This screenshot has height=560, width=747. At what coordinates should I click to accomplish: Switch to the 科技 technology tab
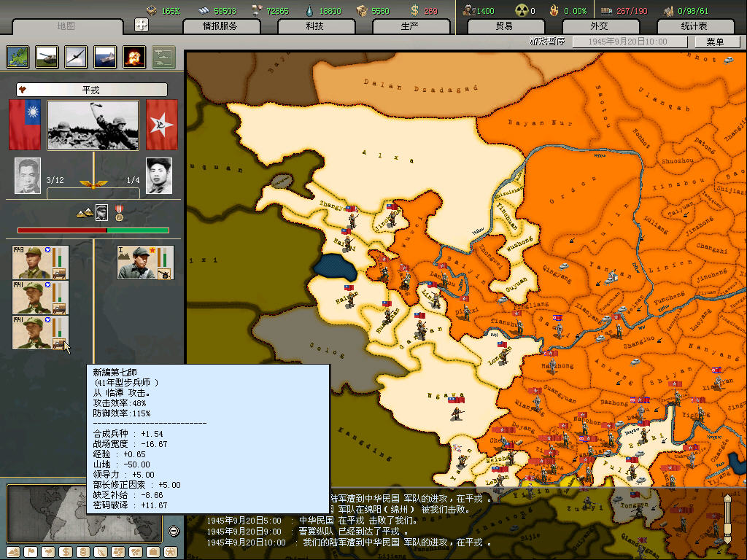click(x=314, y=26)
